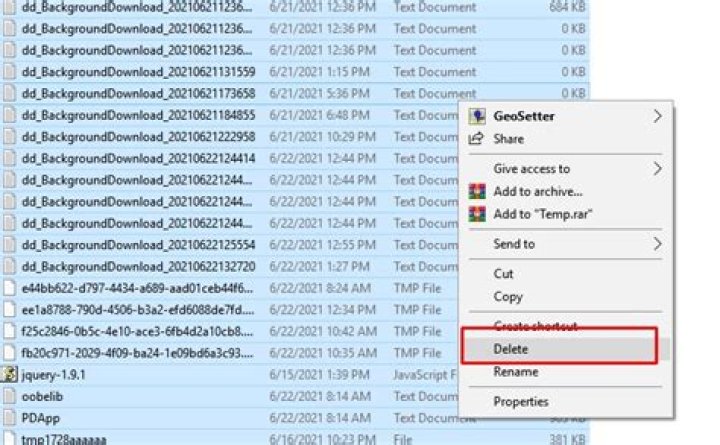
Task: Click the file icon of oobelib
Action: (9, 396)
